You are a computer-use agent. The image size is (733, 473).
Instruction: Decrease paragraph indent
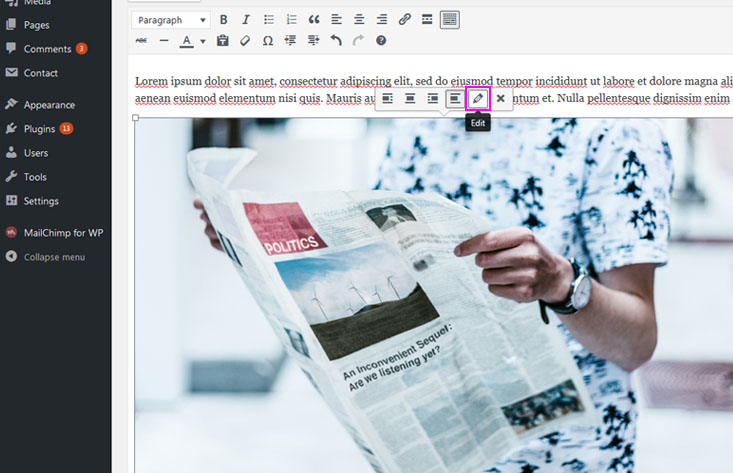coord(290,41)
